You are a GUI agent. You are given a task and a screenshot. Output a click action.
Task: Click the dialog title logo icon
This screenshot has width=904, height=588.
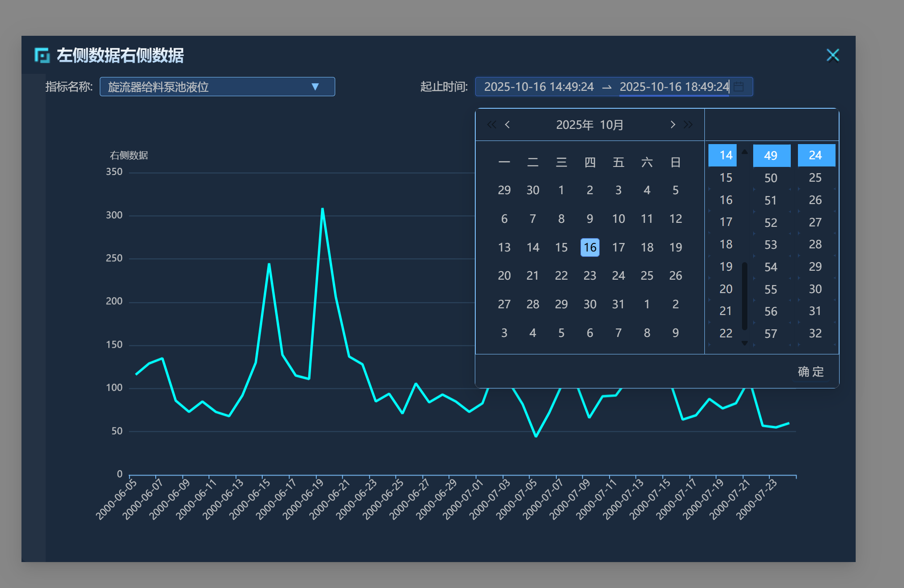(42, 55)
